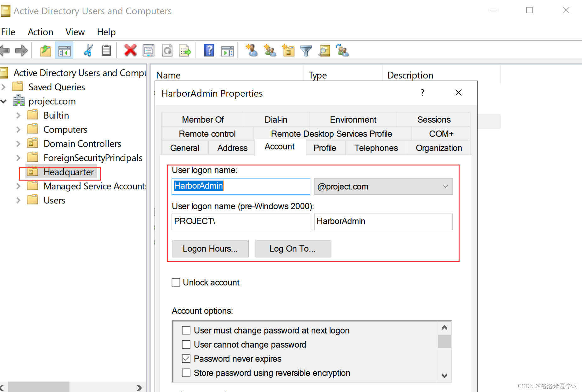Open the @project.com domain suffix dropdown
This screenshot has width=582, height=392.
coord(383,187)
